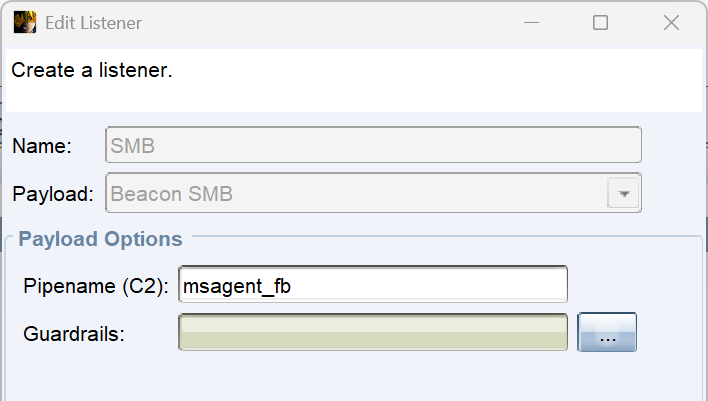The height and width of the screenshot is (401, 708).
Task: Click the "Create a listener." description text
Action: [92, 71]
